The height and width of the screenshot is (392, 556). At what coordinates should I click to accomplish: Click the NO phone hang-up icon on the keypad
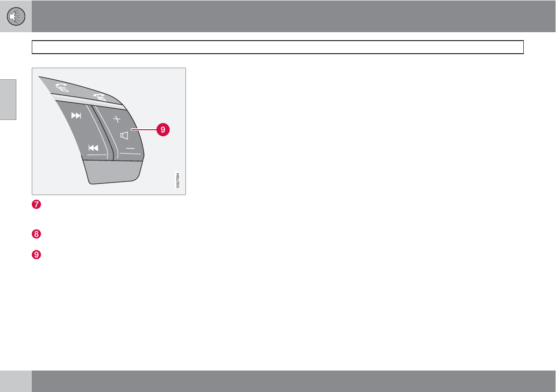[100, 97]
